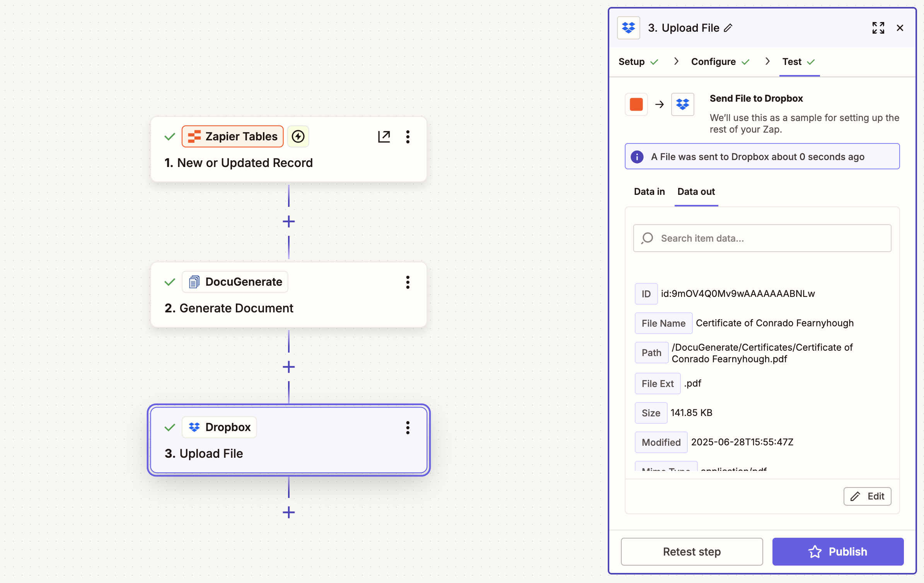Rename step with the pencil icon
This screenshot has height=583, width=924.
click(728, 28)
